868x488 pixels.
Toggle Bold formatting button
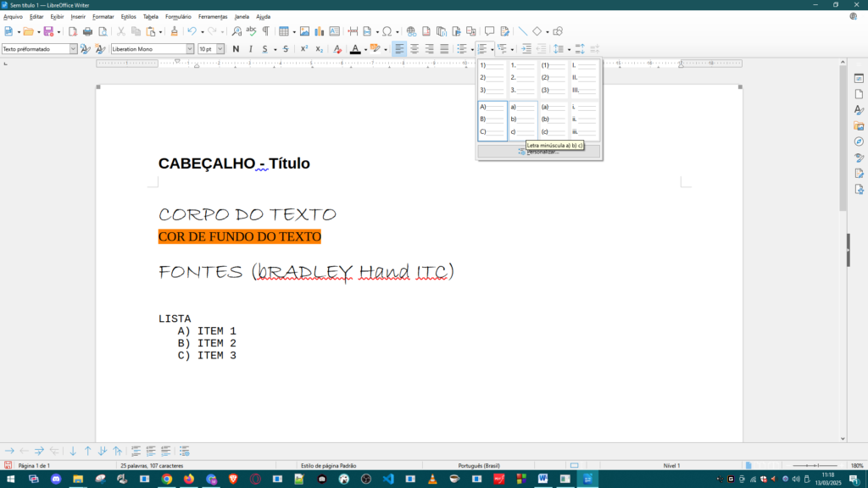(236, 49)
